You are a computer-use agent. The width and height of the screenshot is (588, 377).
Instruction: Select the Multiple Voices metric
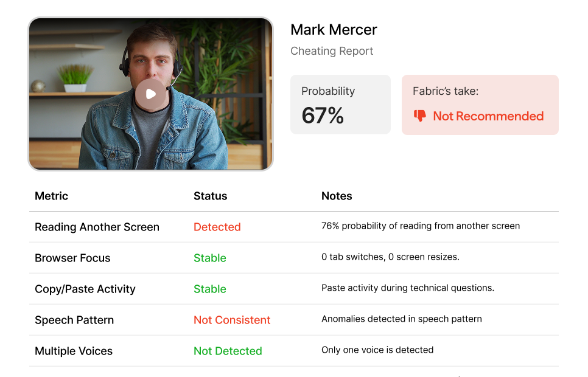[x=74, y=351]
